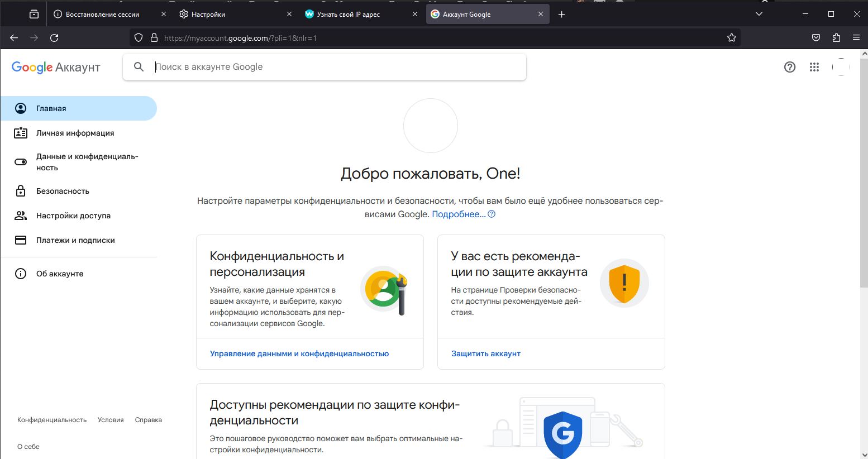Open the Условия footer link
The height and width of the screenshot is (459, 868).
coord(111,420)
